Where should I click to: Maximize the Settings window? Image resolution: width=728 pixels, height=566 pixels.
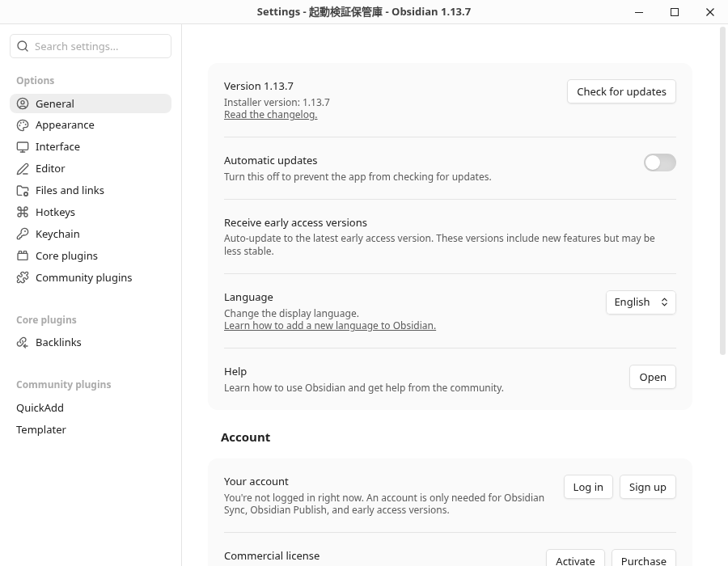point(675,12)
